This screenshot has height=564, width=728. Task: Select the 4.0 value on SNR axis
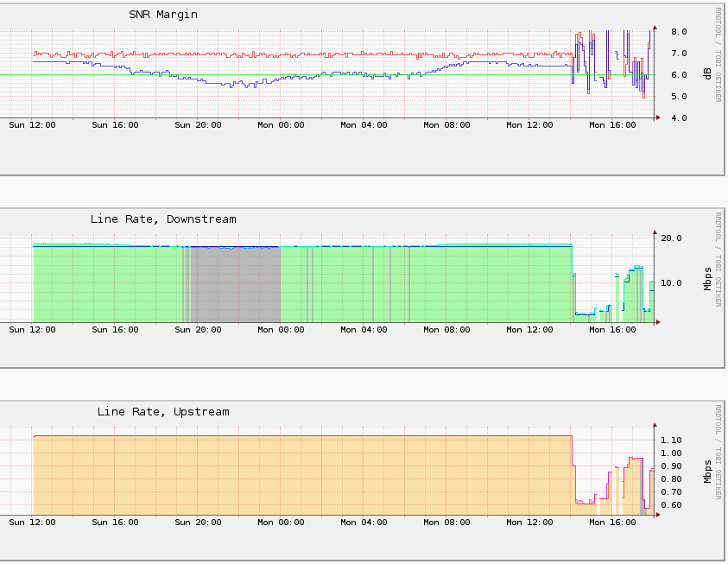(x=679, y=118)
